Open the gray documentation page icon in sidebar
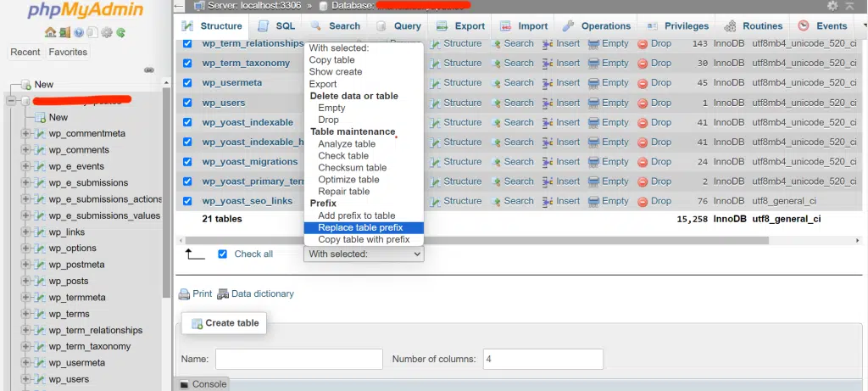 coord(92,33)
